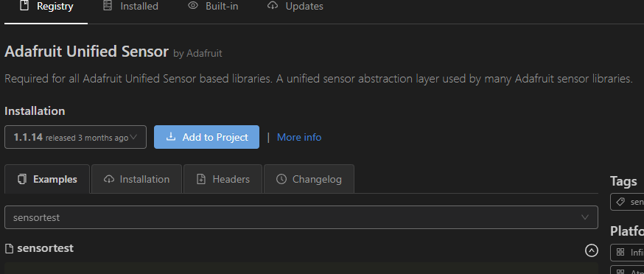
Task: Select the Installation tab
Action: click(136, 179)
